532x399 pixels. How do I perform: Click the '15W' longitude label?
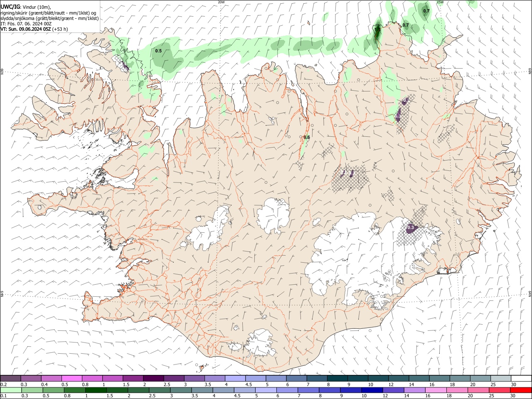[x=440, y=2]
